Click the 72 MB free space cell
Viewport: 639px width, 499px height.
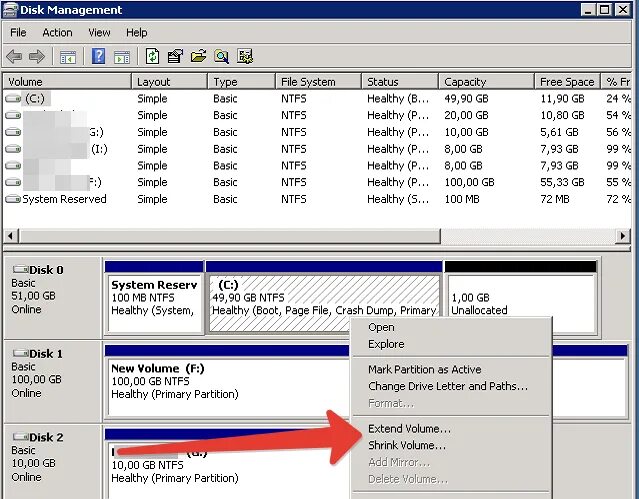tap(555, 199)
